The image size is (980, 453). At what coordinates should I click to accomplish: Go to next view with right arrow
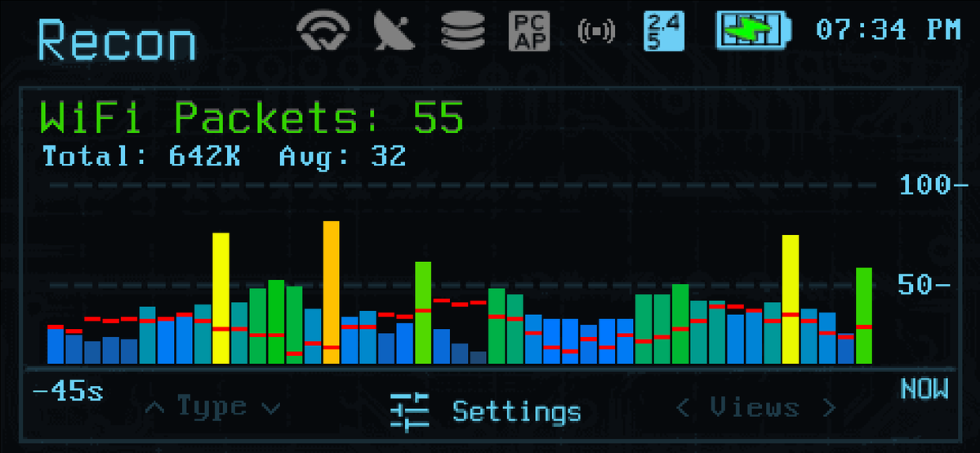830,406
